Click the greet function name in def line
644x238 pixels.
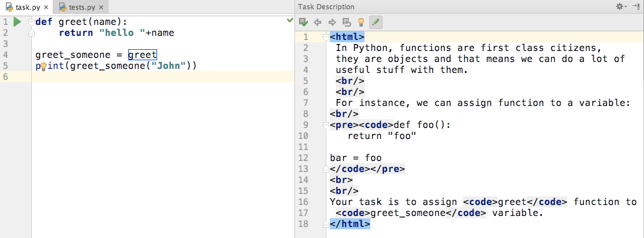pos(73,22)
